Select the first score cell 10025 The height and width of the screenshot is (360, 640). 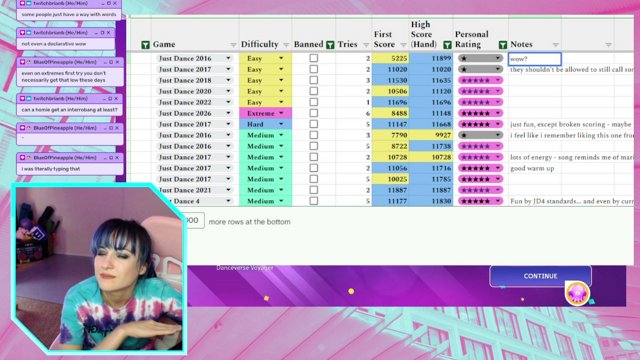tap(391, 179)
